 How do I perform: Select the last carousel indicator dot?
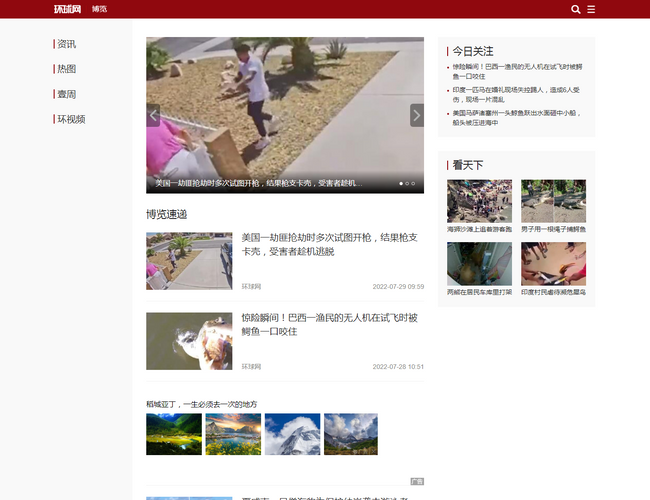point(414,184)
